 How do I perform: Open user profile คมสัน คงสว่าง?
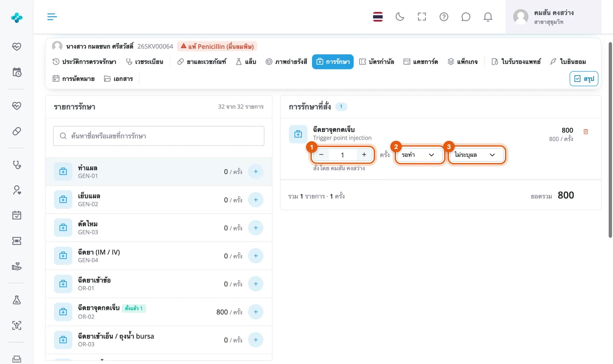click(553, 17)
